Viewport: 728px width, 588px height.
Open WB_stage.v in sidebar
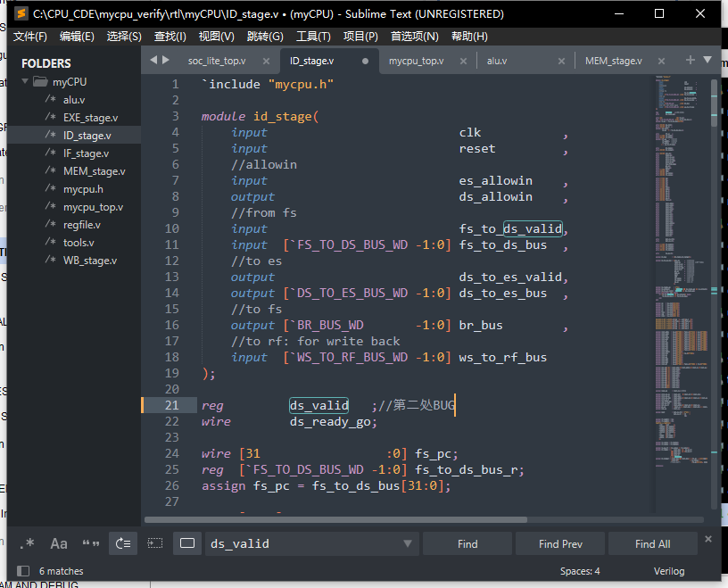(89, 261)
